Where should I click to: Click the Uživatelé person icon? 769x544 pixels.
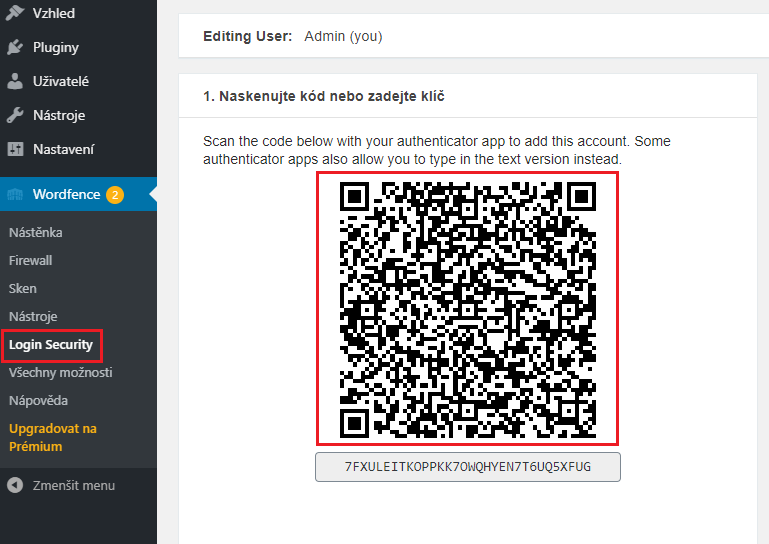pos(15,81)
